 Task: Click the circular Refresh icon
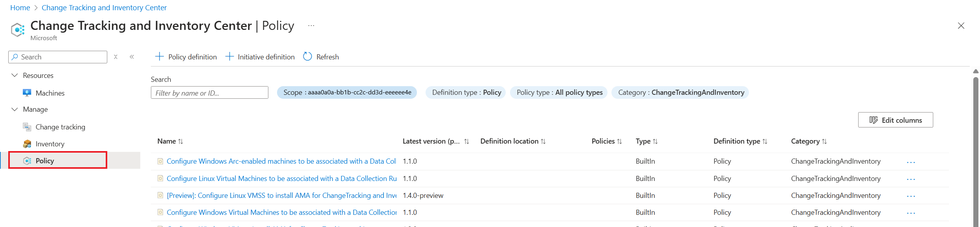tap(308, 57)
